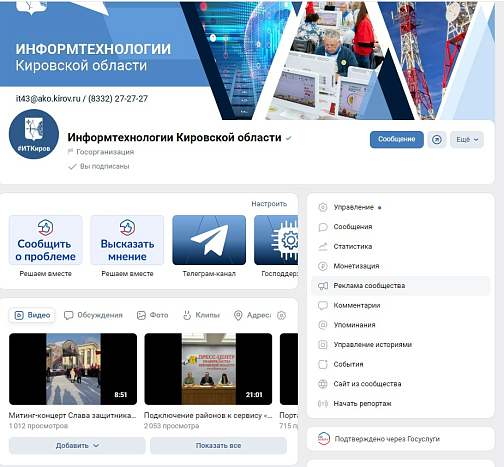Switch to the Фото tab
Viewport: 504px width, 467px height.
pyautogui.click(x=153, y=315)
